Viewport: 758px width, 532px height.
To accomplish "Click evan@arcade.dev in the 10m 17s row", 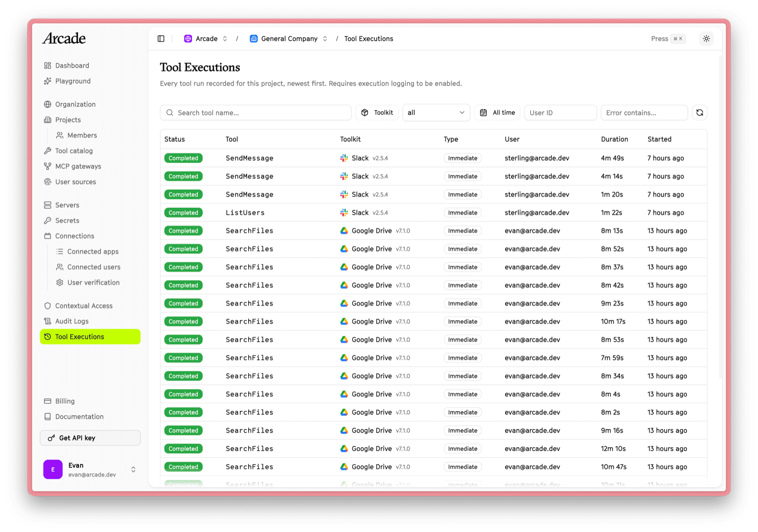I will (532, 322).
